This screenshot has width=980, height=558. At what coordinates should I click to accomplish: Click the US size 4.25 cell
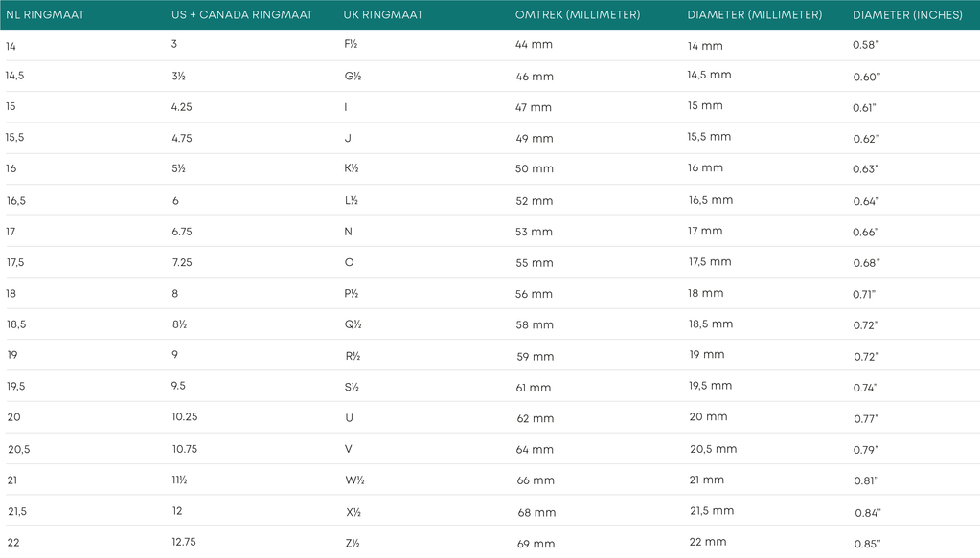[x=182, y=107]
